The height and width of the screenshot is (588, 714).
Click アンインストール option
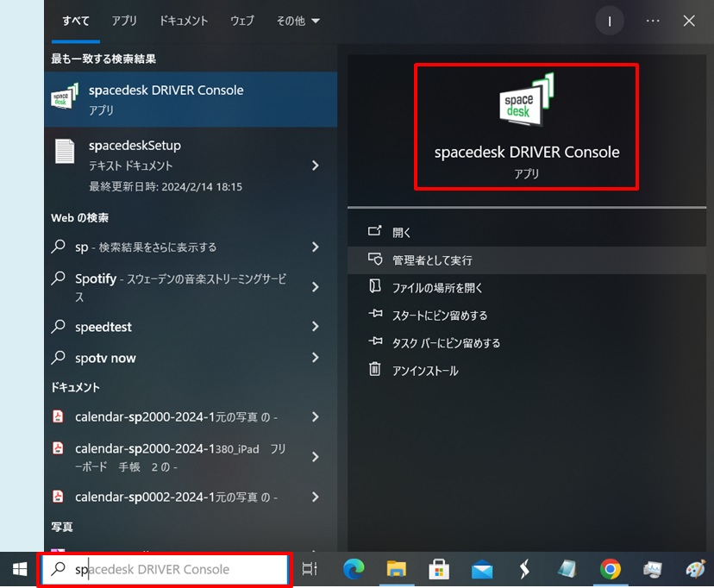527,371
